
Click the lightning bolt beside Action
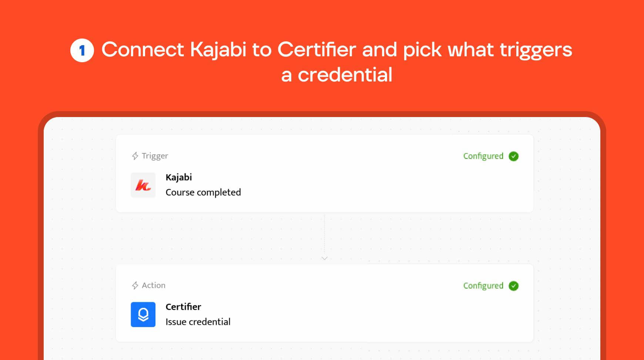pyautogui.click(x=135, y=286)
